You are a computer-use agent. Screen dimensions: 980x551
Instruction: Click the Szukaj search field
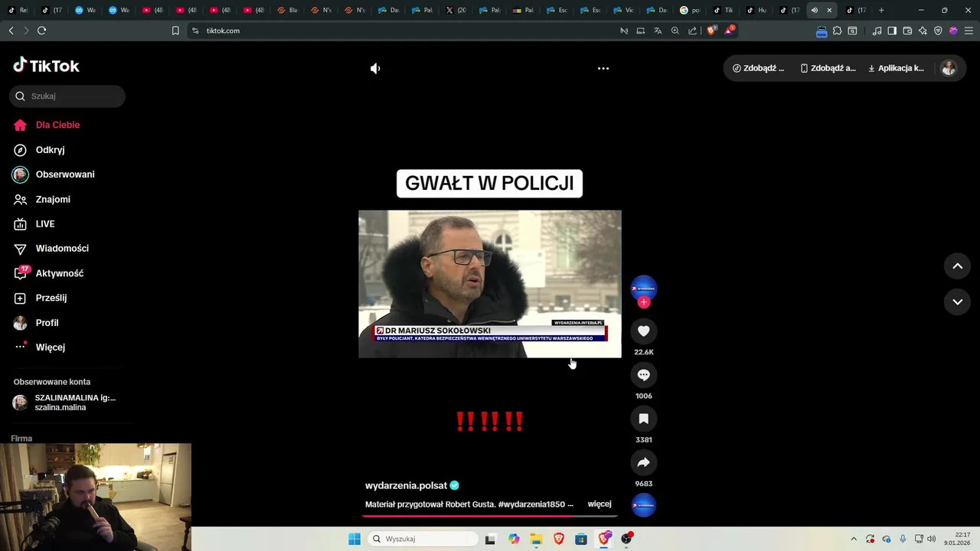tap(67, 96)
